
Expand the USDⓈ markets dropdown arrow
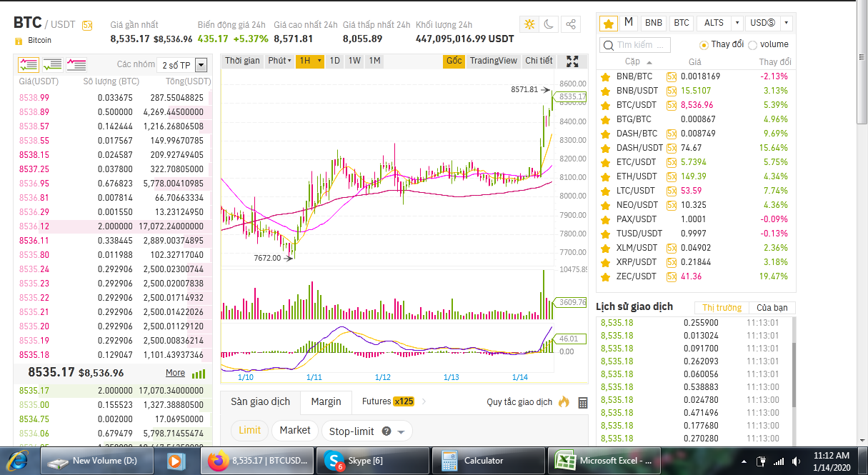pyautogui.click(x=786, y=23)
